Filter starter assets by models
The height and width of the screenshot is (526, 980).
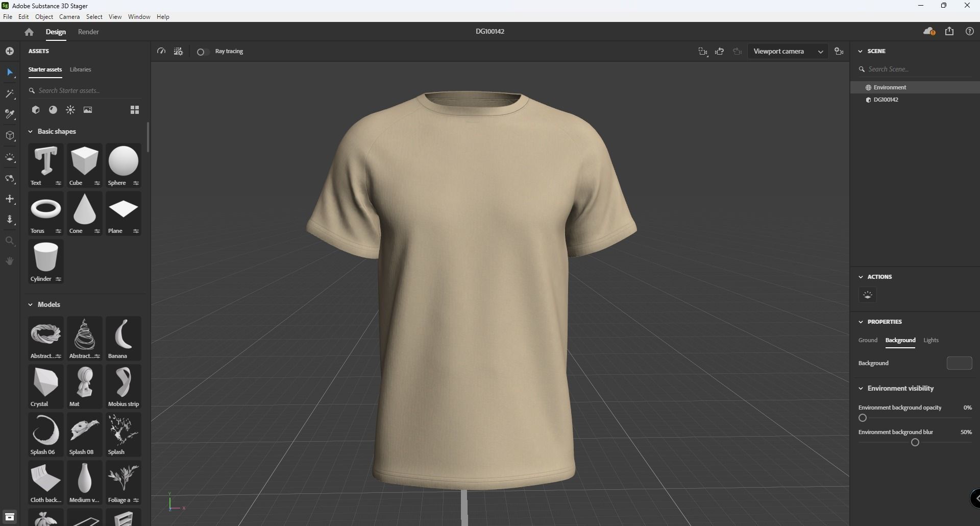tap(36, 110)
